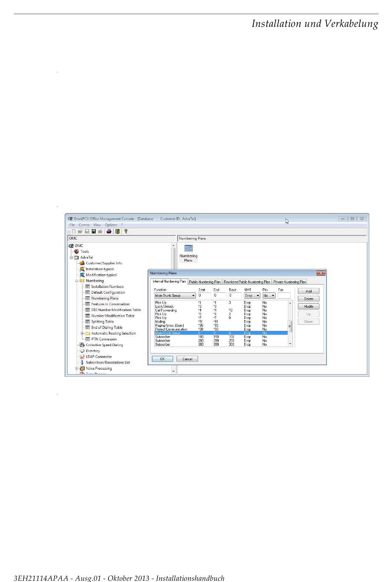Switch to the Public Numbering Plan tab
392x582 pixels.
point(205,282)
